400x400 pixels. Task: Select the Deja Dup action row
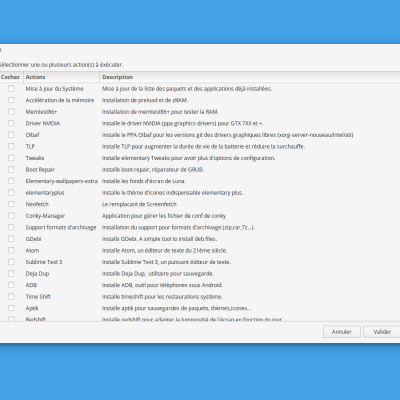200,273
